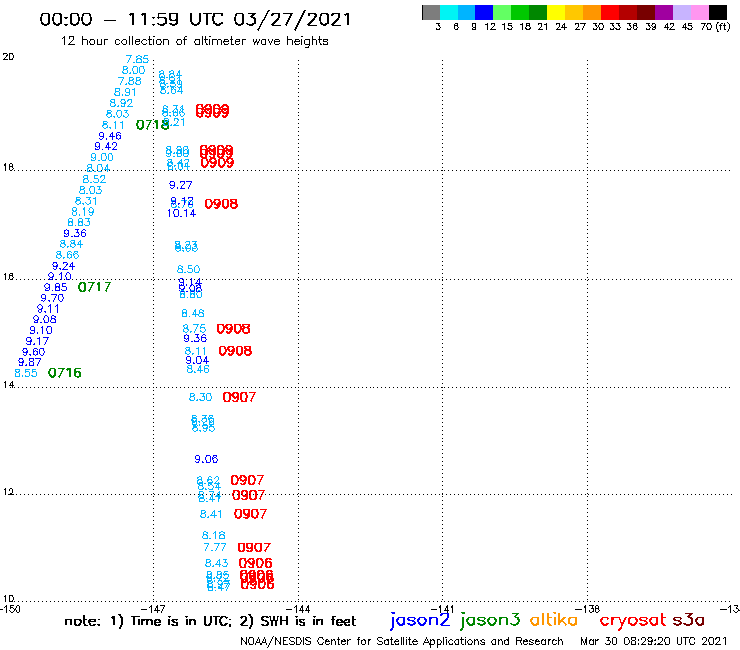Click the wave height value '9.04'

[x=197, y=360]
